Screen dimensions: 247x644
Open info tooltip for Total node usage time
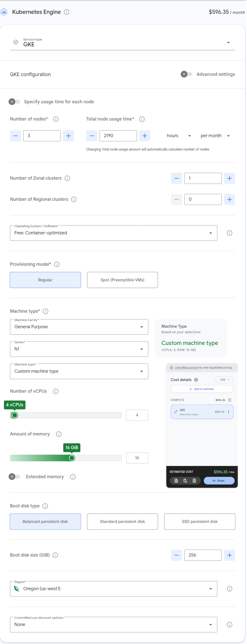click(x=142, y=119)
